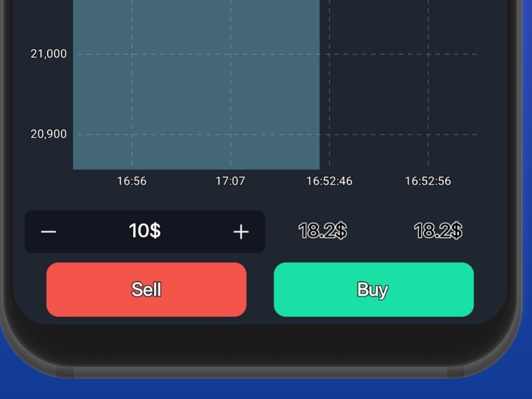Select the 10$ trade amount display
The height and width of the screenshot is (399, 532).
click(145, 231)
